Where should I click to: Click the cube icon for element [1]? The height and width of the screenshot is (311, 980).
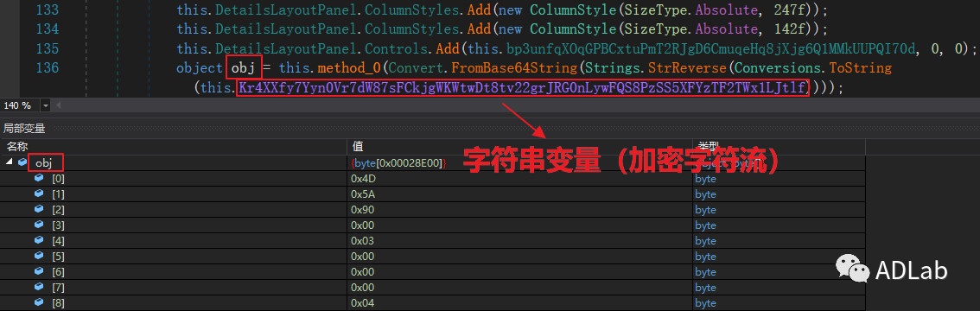(39, 194)
